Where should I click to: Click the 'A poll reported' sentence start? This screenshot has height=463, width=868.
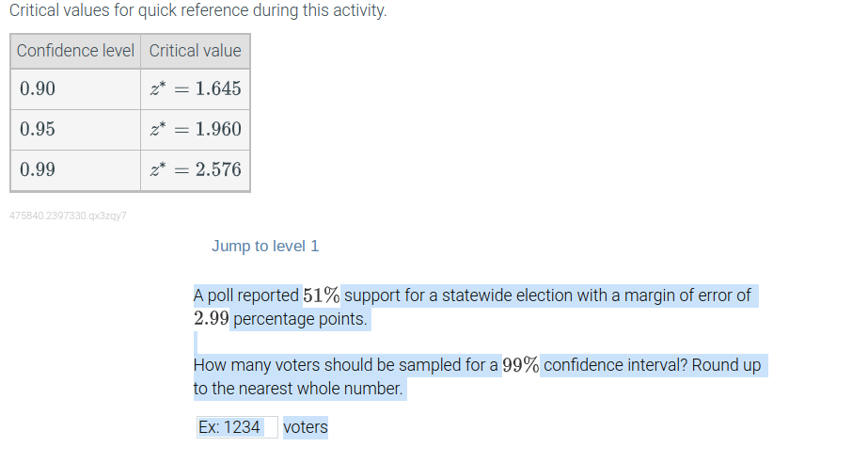(245, 295)
